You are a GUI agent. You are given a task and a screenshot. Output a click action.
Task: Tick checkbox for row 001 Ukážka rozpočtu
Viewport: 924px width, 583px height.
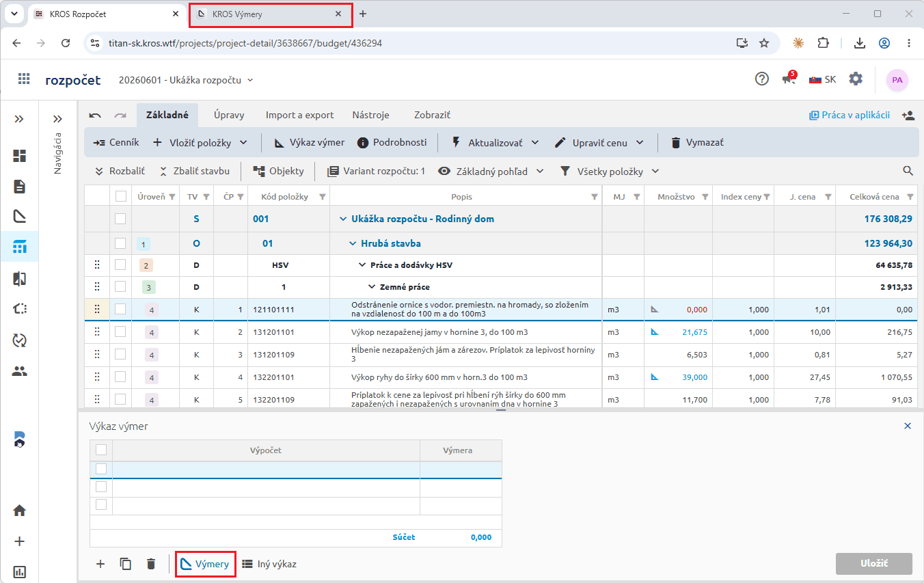point(121,219)
